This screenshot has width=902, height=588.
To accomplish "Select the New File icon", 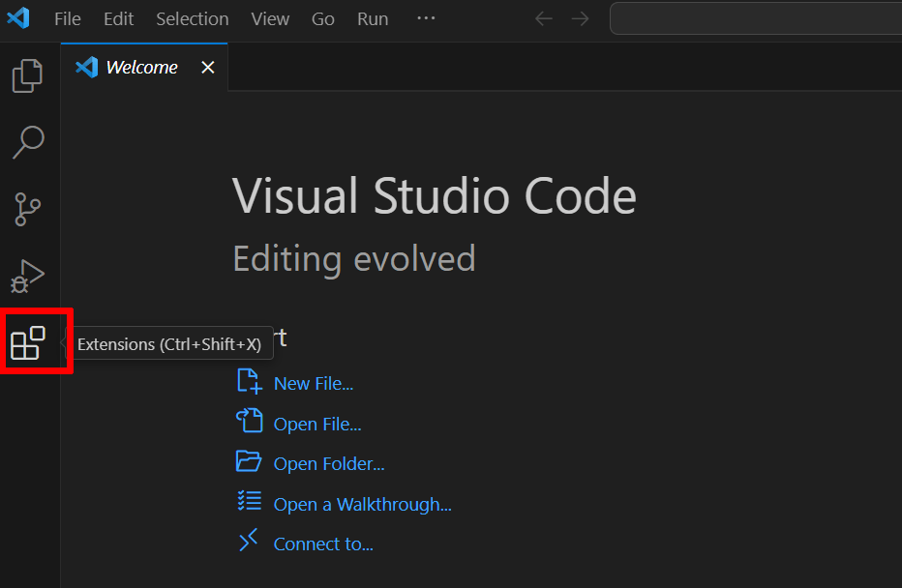I will tap(249, 382).
